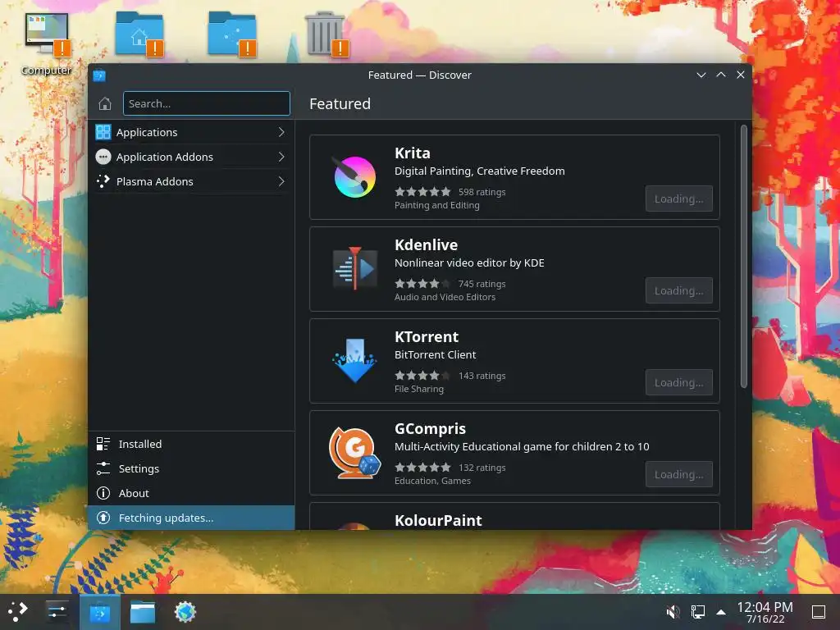The height and width of the screenshot is (630, 840).
Task: Open the KTorrent title text
Action: (427, 337)
